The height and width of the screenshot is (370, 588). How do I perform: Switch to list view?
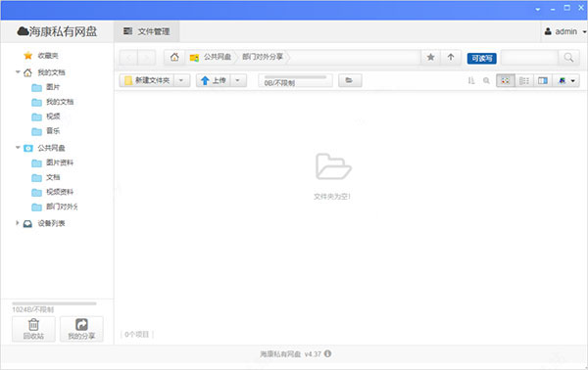click(524, 80)
